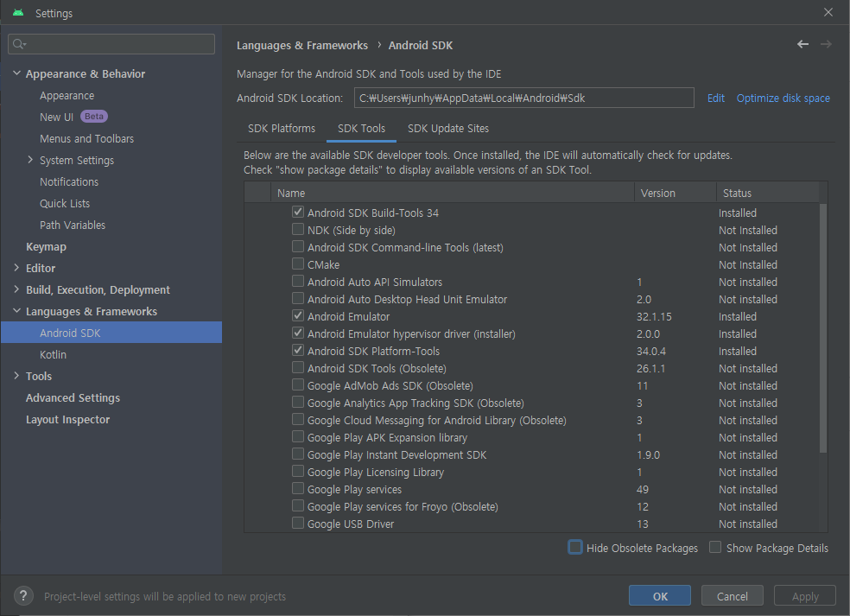The width and height of the screenshot is (850, 616).
Task: Expand the Tools section arrow
Action: point(16,375)
